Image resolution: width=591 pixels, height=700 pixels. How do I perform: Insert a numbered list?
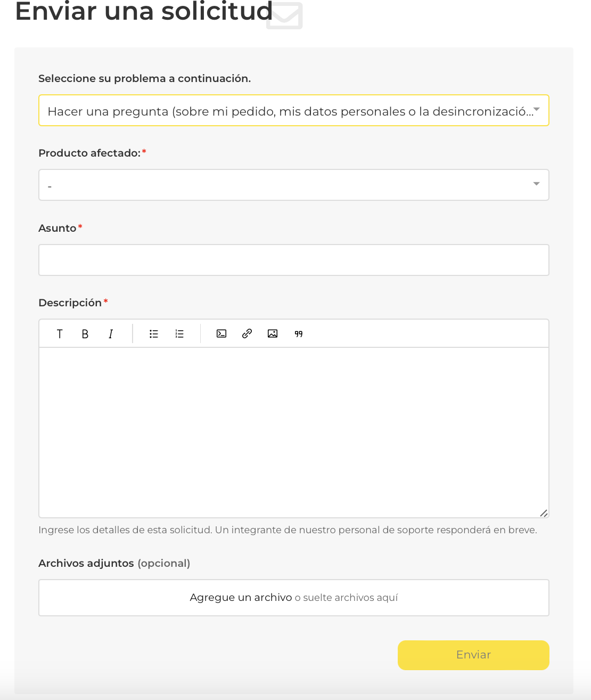coord(179,334)
